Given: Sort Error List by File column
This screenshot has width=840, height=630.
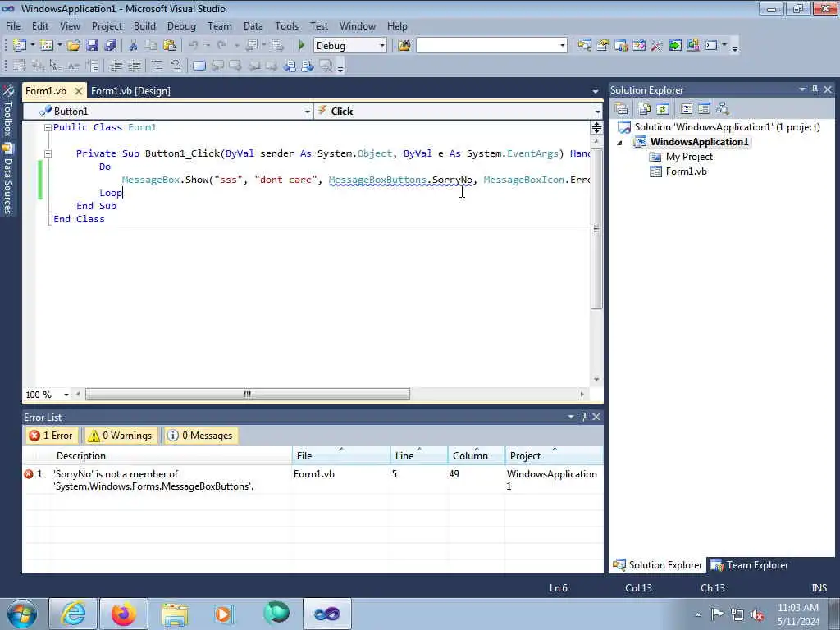Looking at the screenshot, I should [x=341, y=455].
